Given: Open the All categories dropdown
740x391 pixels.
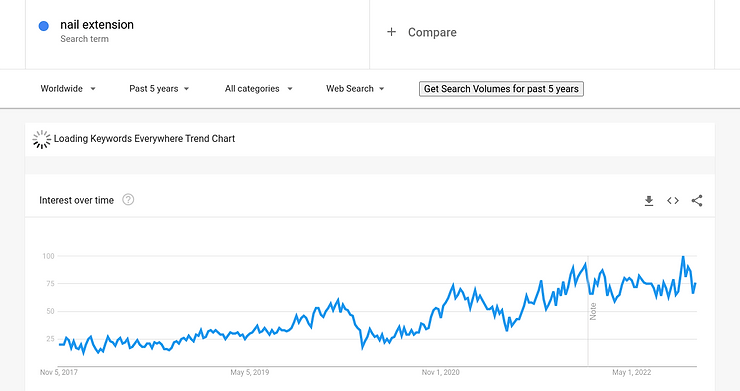Looking at the screenshot, I should point(259,89).
